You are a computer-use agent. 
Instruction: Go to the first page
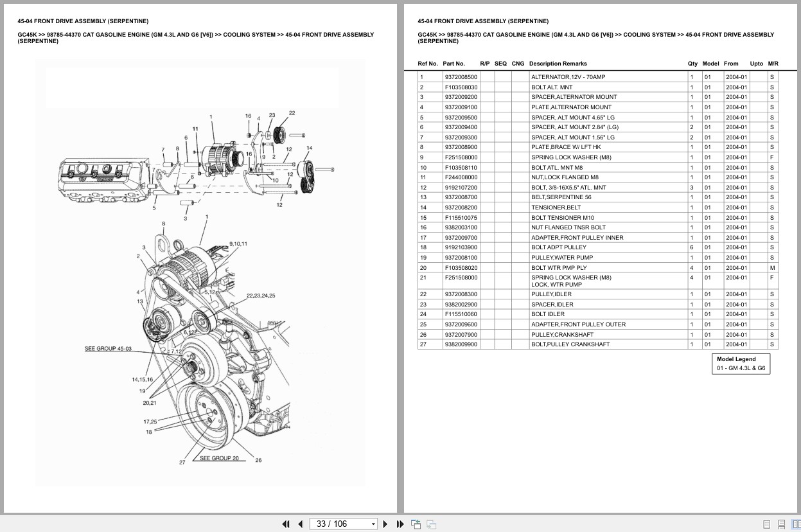(x=286, y=524)
